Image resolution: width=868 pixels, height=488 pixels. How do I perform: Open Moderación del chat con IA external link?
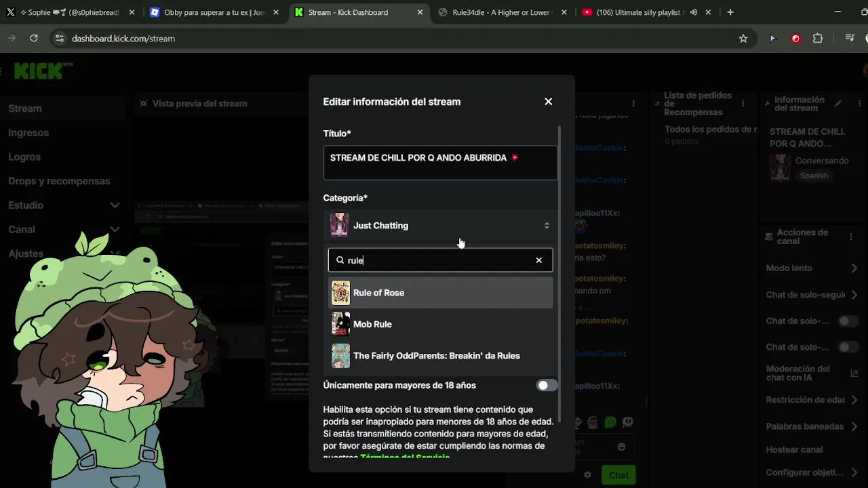[854, 373]
